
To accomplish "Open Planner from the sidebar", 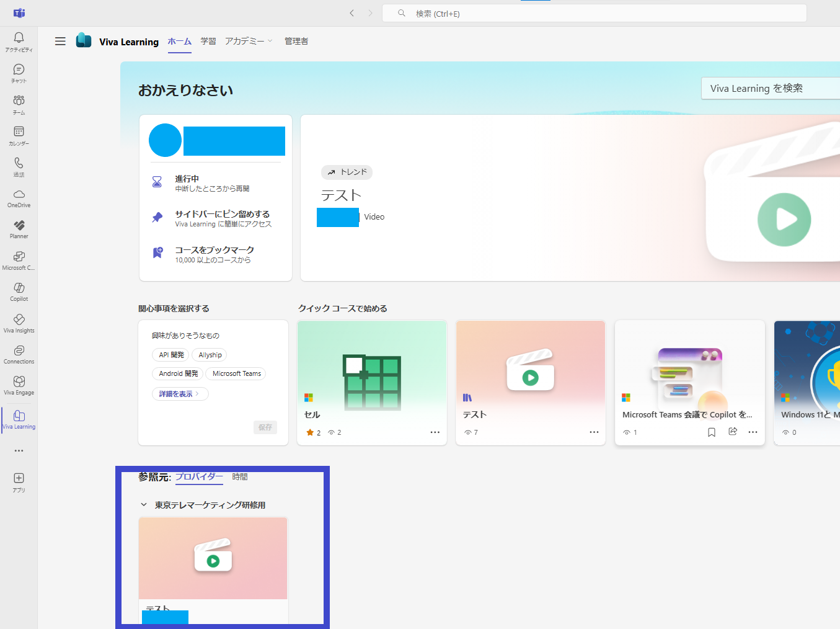I will click(19, 229).
